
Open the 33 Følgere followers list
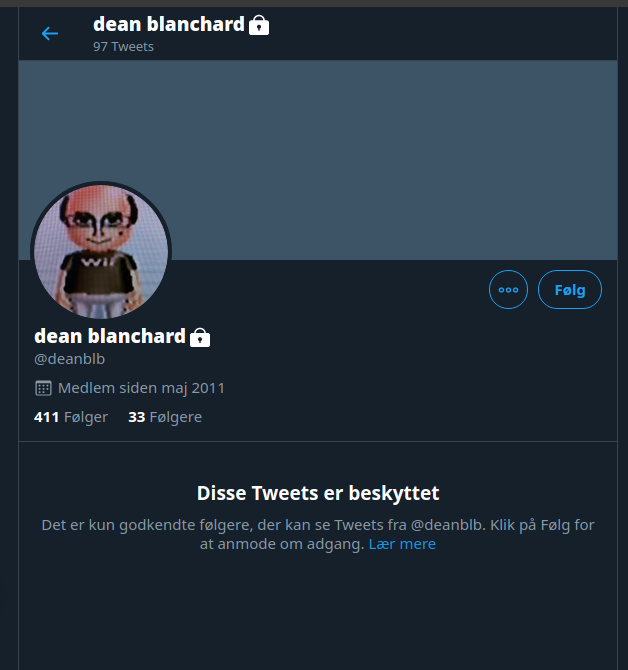click(x=165, y=417)
